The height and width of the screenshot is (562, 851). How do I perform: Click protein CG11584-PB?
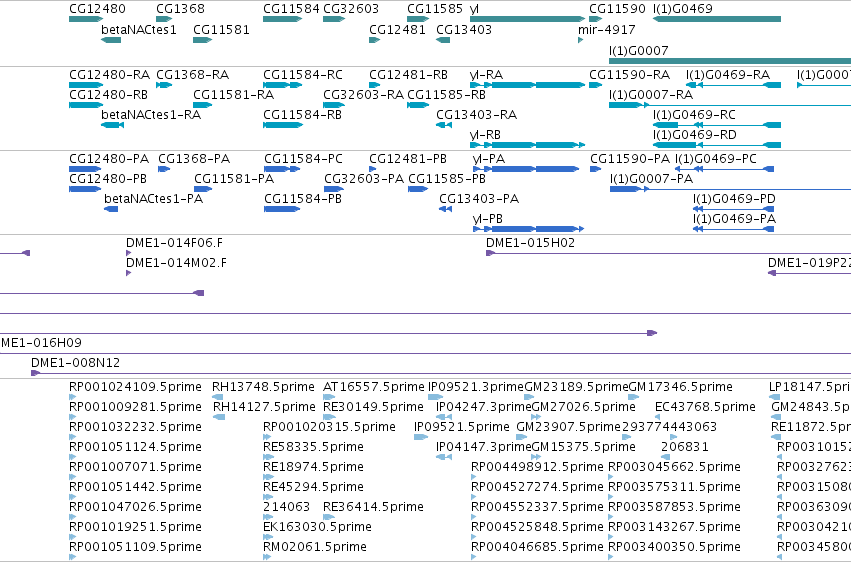[x=303, y=199]
